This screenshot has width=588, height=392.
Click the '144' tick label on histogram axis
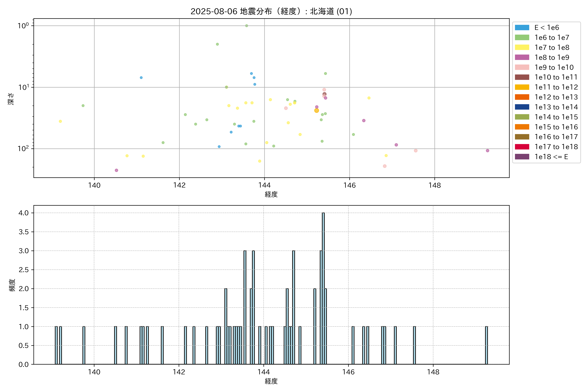pos(263,372)
